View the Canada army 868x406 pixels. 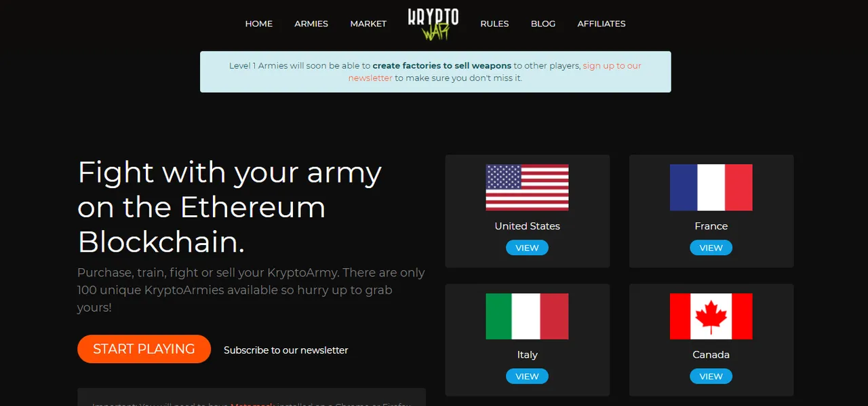tap(711, 376)
